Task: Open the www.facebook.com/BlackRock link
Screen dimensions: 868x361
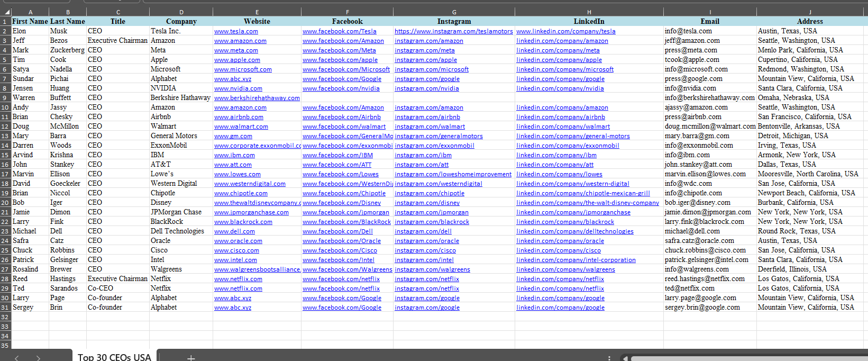Action: tap(346, 222)
